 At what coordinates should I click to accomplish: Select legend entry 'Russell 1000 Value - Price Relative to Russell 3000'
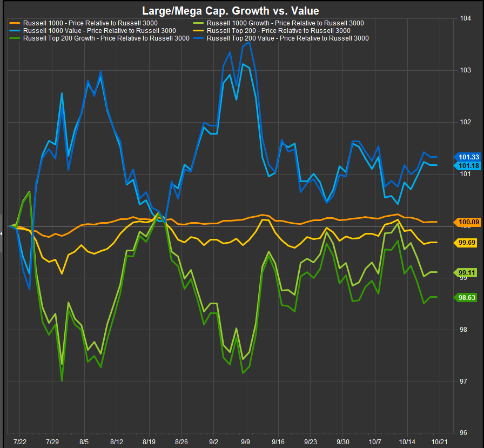click(x=99, y=31)
